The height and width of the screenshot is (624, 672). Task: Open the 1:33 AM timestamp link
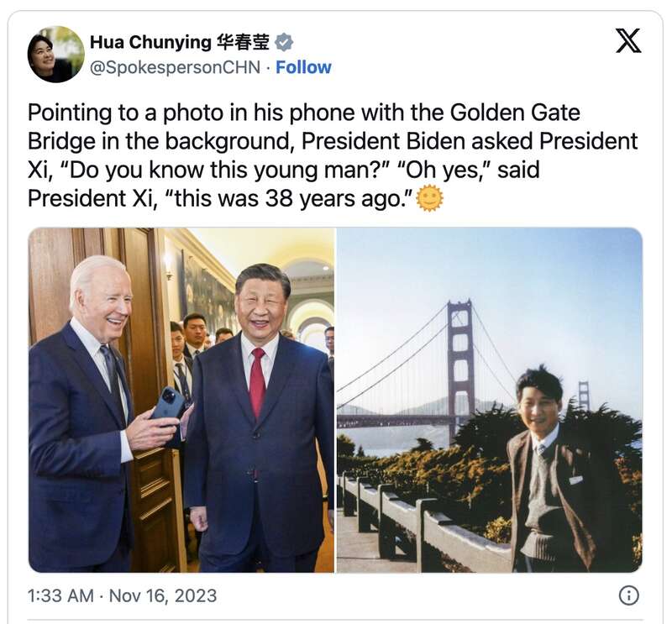pyautogui.click(x=60, y=595)
